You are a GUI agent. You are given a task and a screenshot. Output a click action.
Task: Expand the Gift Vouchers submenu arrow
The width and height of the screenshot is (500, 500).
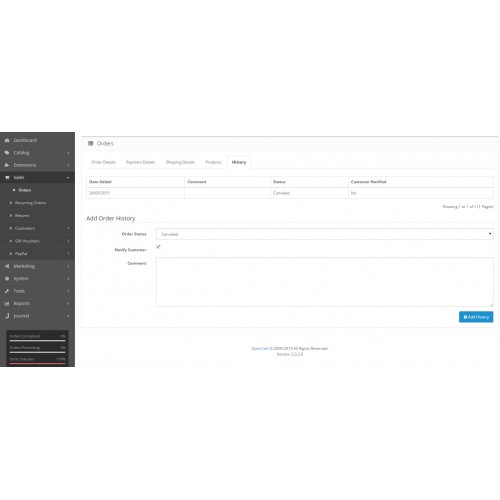point(68,241)
